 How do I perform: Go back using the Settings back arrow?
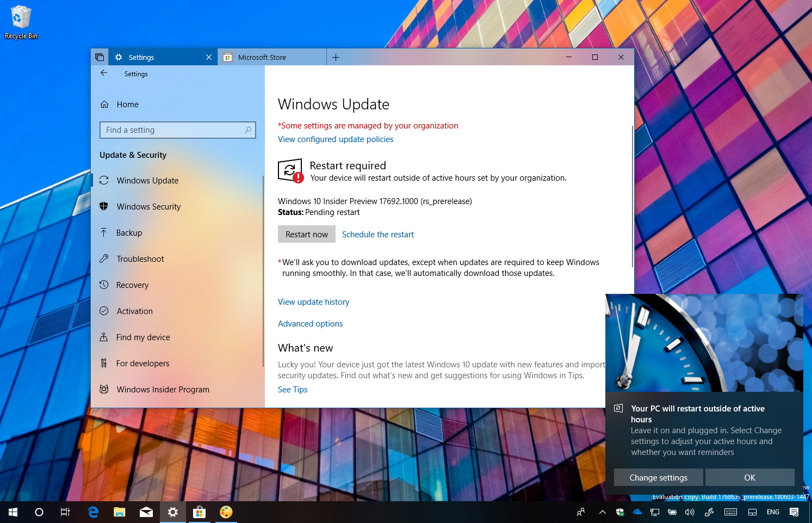click(x=104, y=73)
